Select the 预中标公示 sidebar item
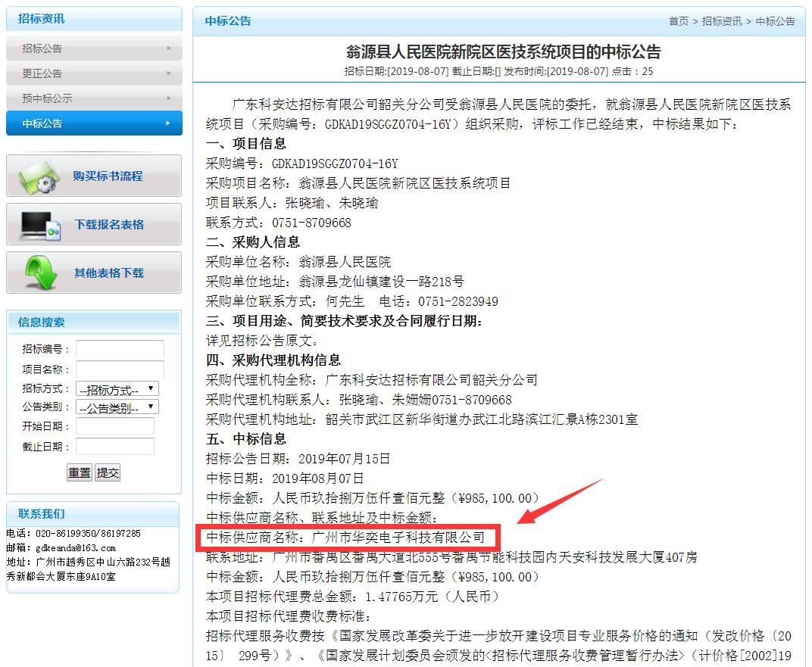 47,98
